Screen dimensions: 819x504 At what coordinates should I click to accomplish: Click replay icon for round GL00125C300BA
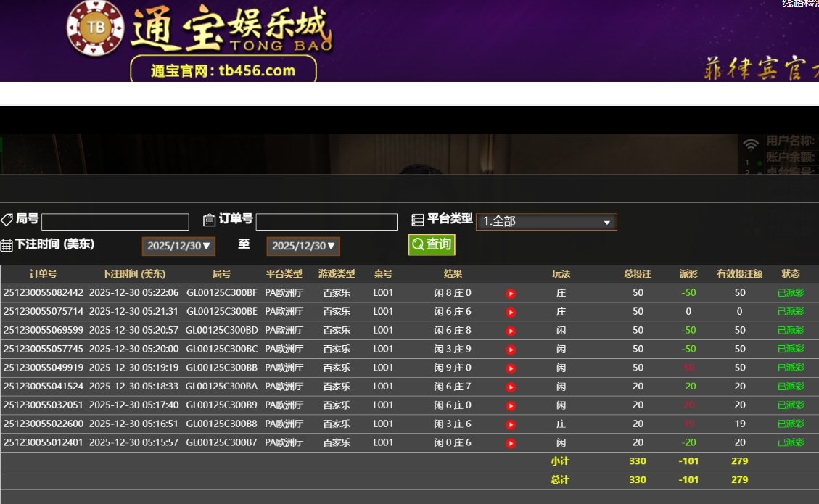point(511,387)
